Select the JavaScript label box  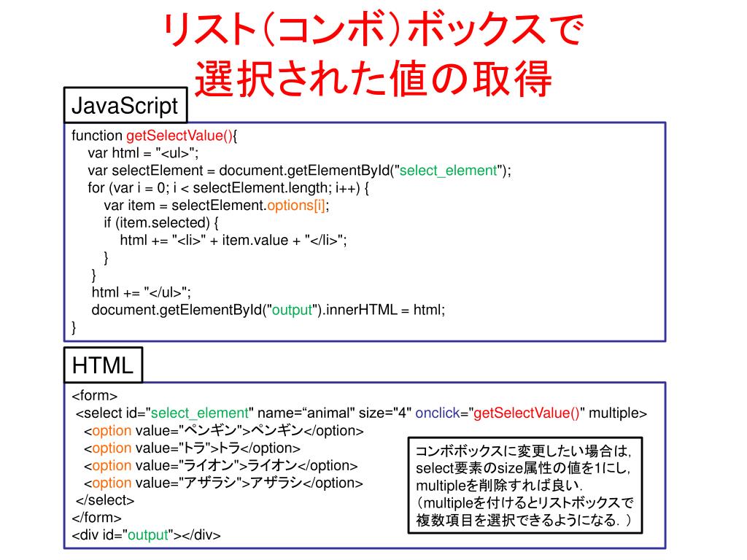click(x=125, y=105)
